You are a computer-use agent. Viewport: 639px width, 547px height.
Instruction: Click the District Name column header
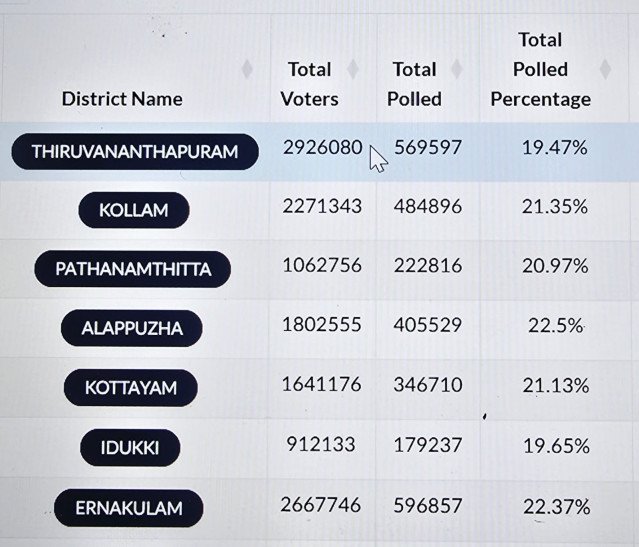(x=122, y=98)
